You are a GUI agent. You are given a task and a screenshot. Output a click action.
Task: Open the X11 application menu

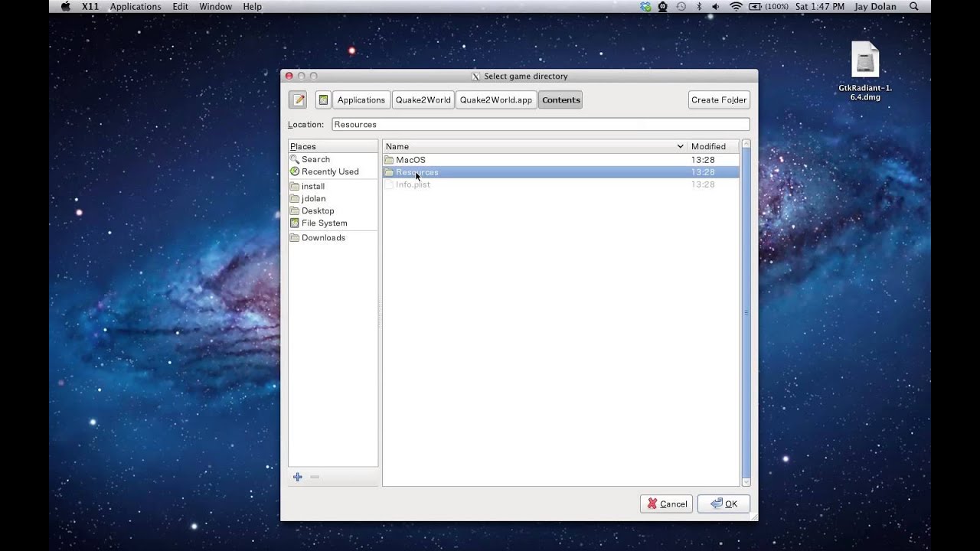point(90,7)
